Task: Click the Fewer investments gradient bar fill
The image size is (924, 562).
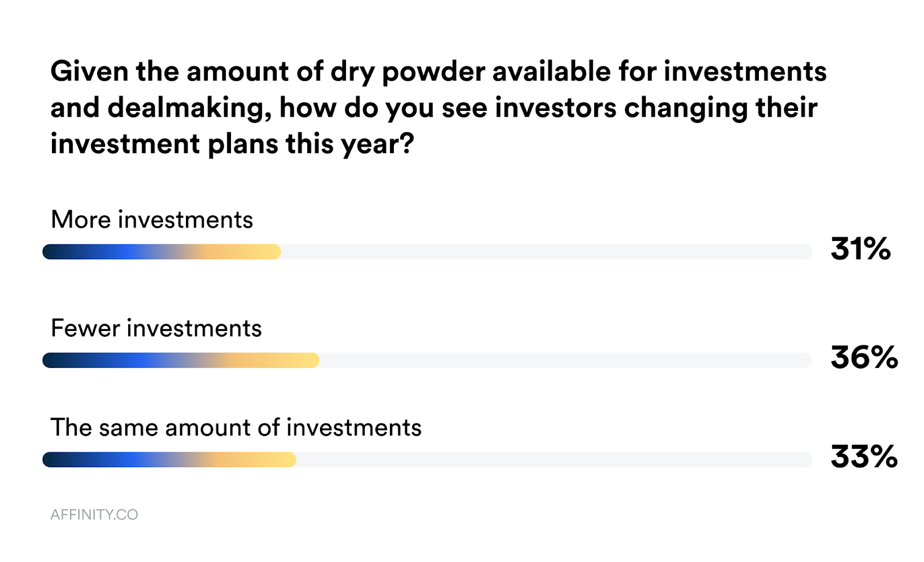Action: point(181,360)
